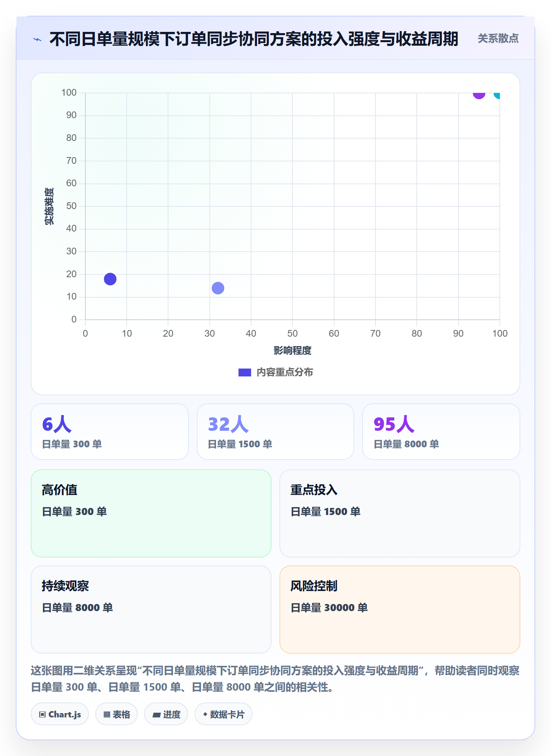The image size is (551, 756).
Task: Open the 32人 stat card
Action: [x=275, y=432]
